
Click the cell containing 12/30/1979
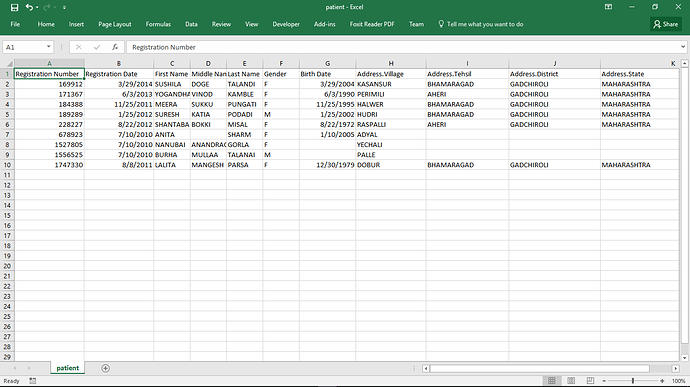click(x=327, y=165)
